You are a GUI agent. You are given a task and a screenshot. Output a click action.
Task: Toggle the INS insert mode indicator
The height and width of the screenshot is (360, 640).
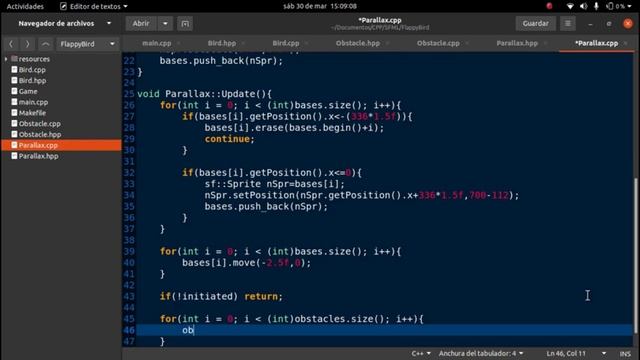(625, 353)
